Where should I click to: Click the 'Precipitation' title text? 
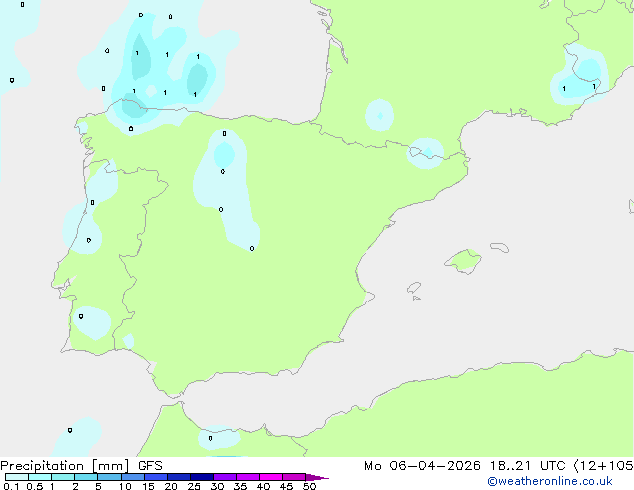pos(42,466)
